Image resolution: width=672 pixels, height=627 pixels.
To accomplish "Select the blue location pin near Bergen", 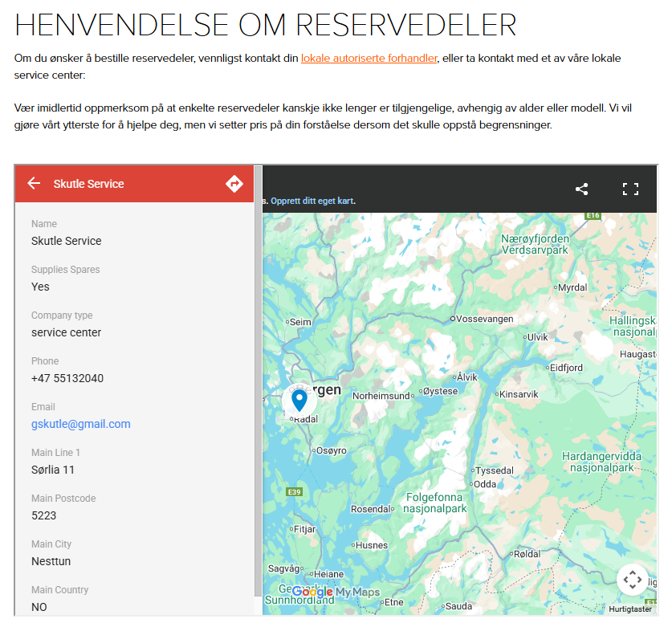I will (299, 399).
